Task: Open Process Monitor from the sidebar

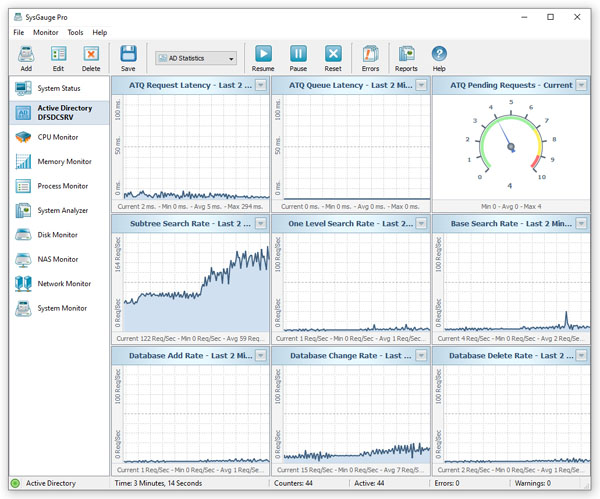Action: click(x=59, y=186)
